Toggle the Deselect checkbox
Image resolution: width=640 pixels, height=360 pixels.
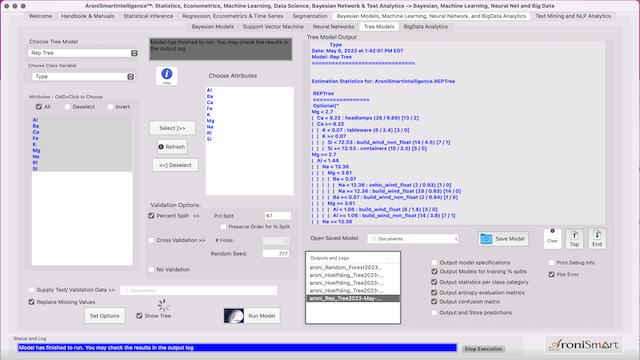coord(67,107)
